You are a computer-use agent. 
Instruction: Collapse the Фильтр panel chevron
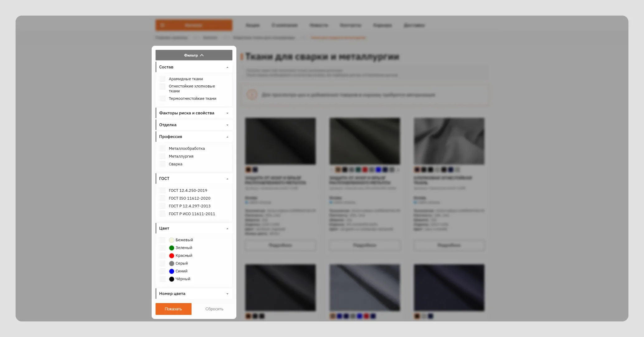[x=202, y=55]
